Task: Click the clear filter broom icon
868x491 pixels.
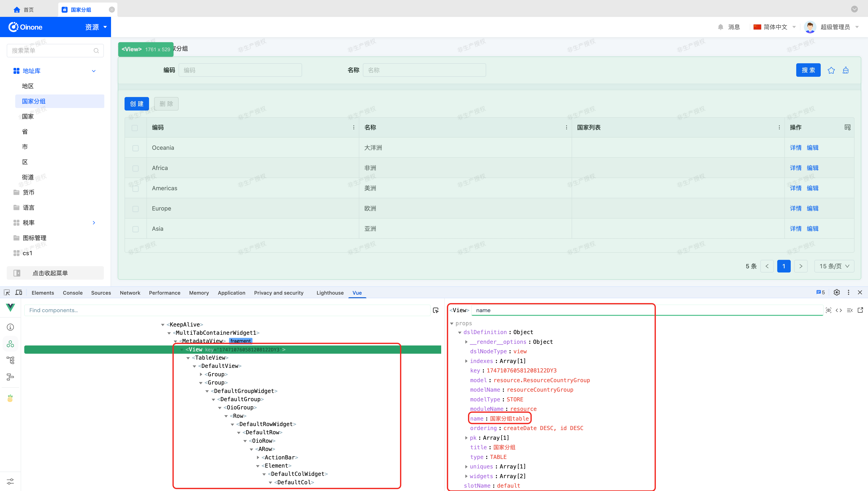Action: click(845, 70)
